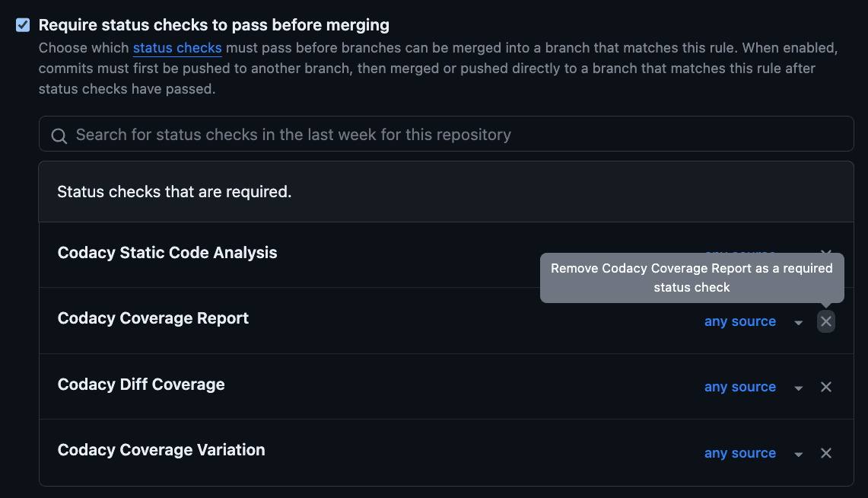Open the status checks hyperlink
Image resolution: width=868 pixels, height=498 pixels.
177,47
